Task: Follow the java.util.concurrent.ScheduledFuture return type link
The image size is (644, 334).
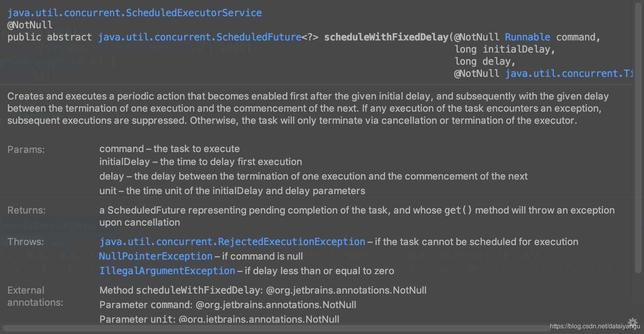Action: [200, 37]
